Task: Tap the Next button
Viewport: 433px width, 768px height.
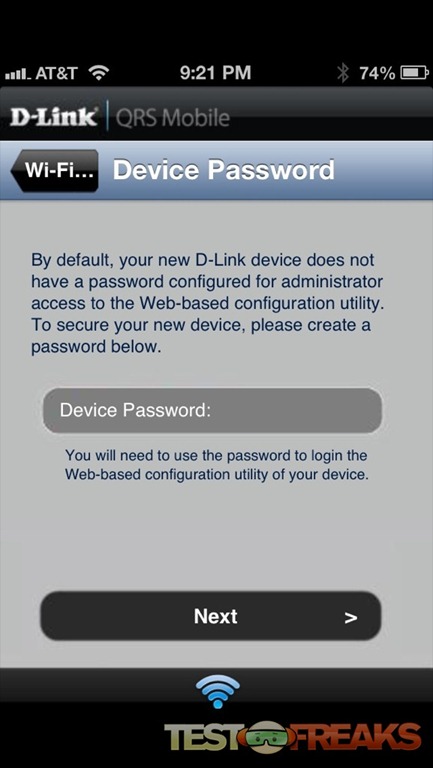Action: 211,616
